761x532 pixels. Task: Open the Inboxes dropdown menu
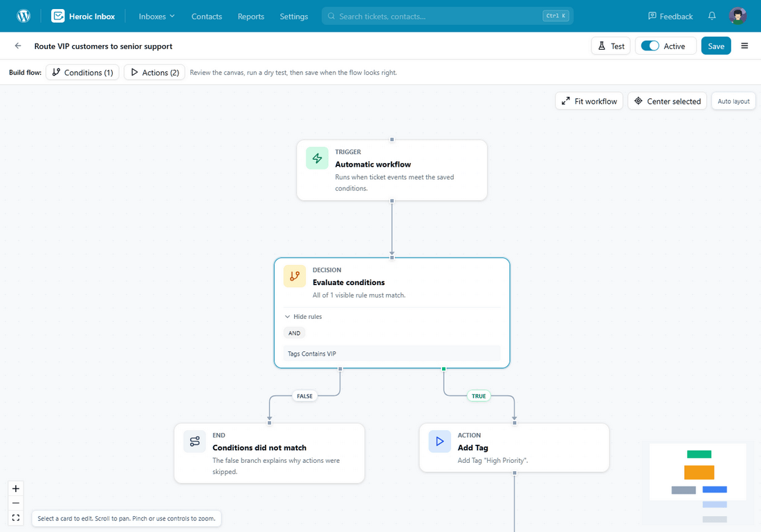pos(156,16)
